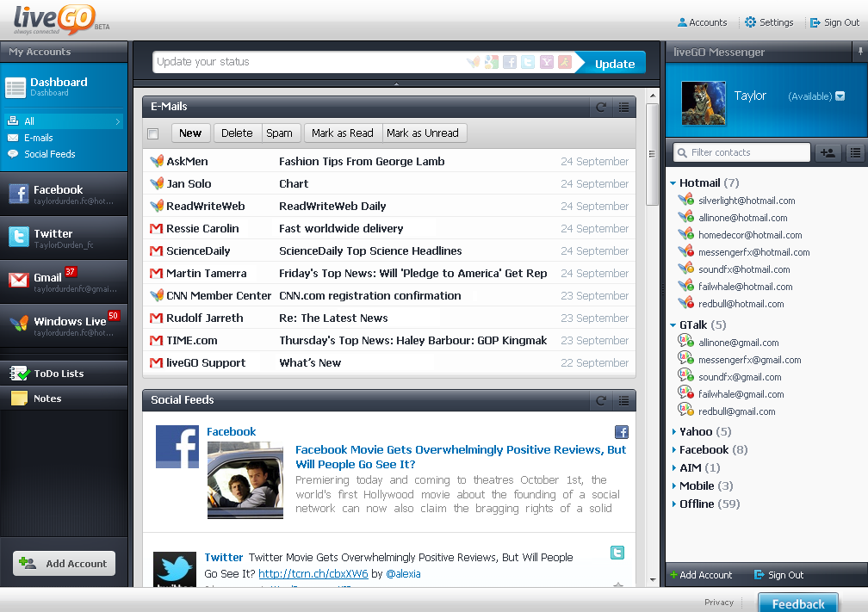Select the E-mails dashboard view

(38, 138)
